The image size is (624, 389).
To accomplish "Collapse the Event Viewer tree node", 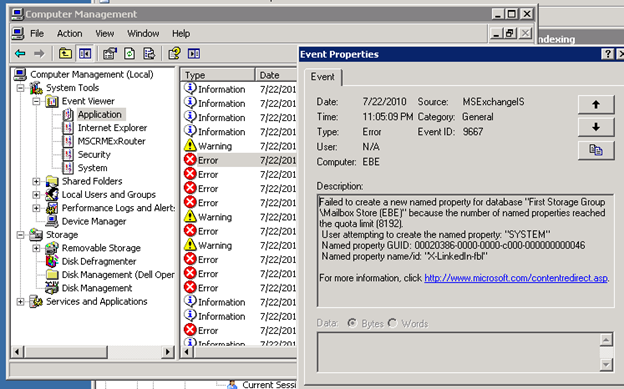I will click(36, 102).
